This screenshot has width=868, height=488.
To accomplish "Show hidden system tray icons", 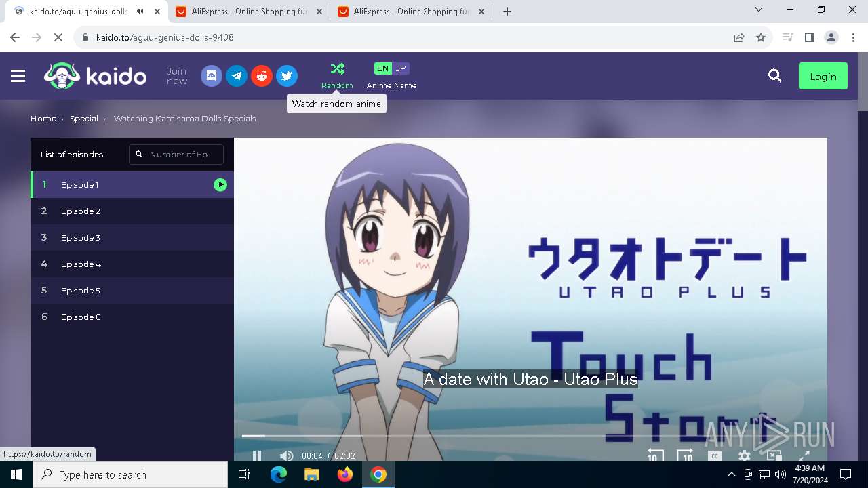I will click(x=731, y=474).
